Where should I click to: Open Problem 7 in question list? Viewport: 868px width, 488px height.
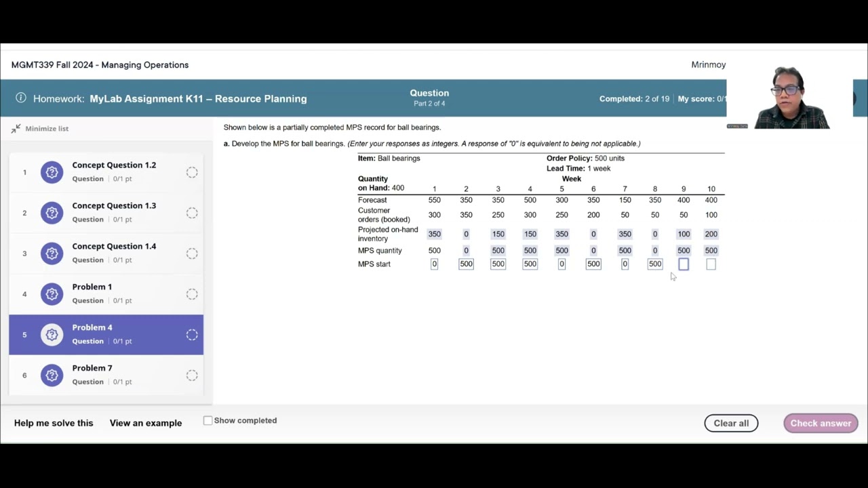106,375
